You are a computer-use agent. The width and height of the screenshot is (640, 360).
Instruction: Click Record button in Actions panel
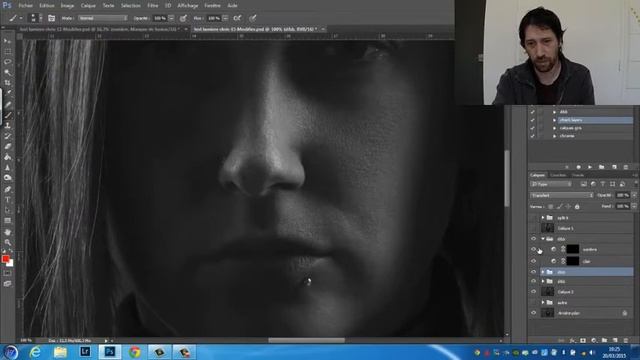578,167
